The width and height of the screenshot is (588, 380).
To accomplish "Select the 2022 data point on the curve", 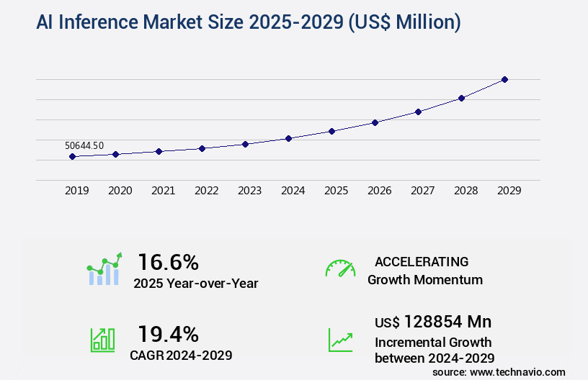I will click(202, 148).
